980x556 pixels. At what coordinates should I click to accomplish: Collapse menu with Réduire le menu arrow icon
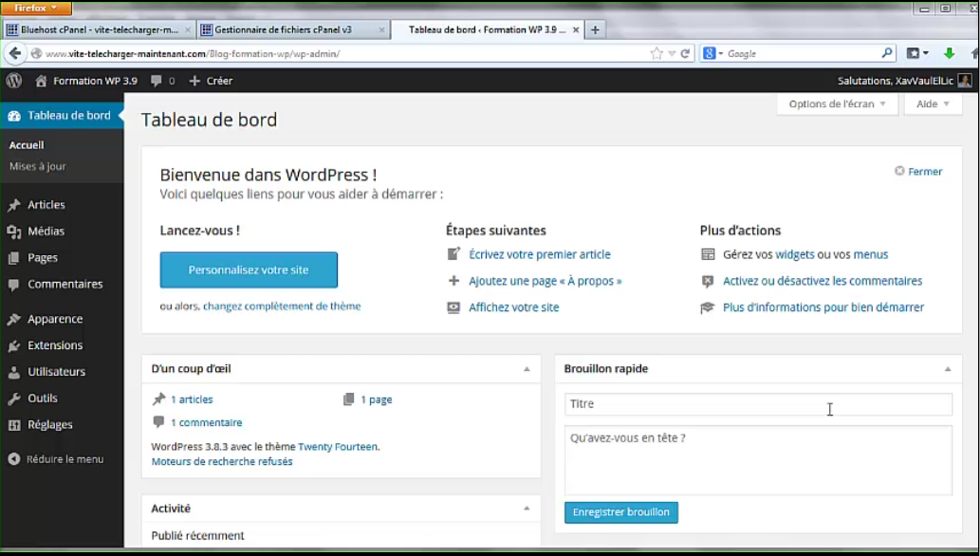pos(13,459)
